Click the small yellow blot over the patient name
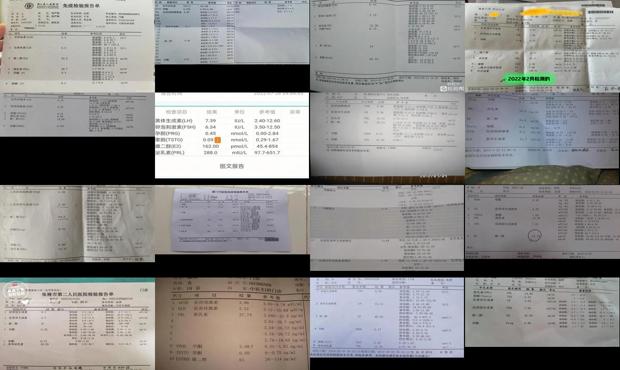Image resolution: width=620 pixels, height=370 pixels. click(493, 14)
